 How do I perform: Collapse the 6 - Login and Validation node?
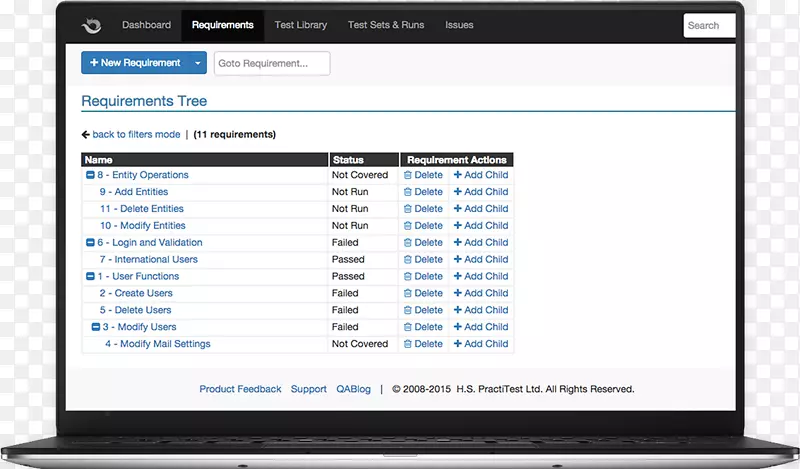tap(90, 243)
